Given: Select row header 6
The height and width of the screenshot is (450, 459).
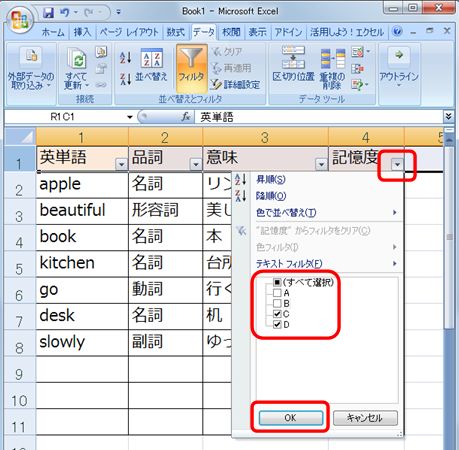Looking at the screenshot, I should pyautogui.click(x=19, y=290).
